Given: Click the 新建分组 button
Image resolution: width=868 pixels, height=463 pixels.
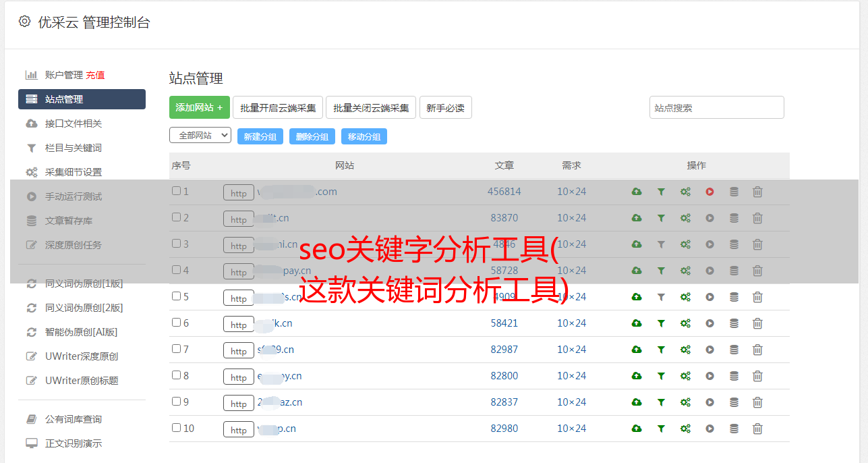Looking at the screenshot, I should click(x=260, y=136).
